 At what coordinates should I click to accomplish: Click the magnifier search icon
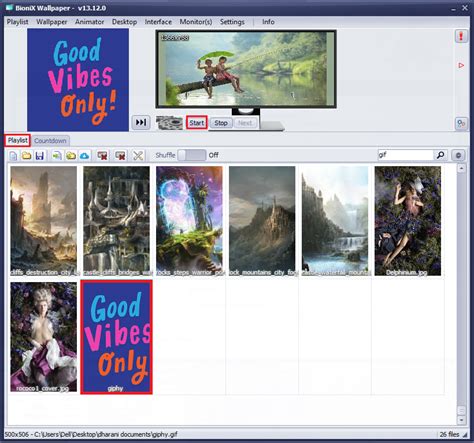[x=440, y=155]
